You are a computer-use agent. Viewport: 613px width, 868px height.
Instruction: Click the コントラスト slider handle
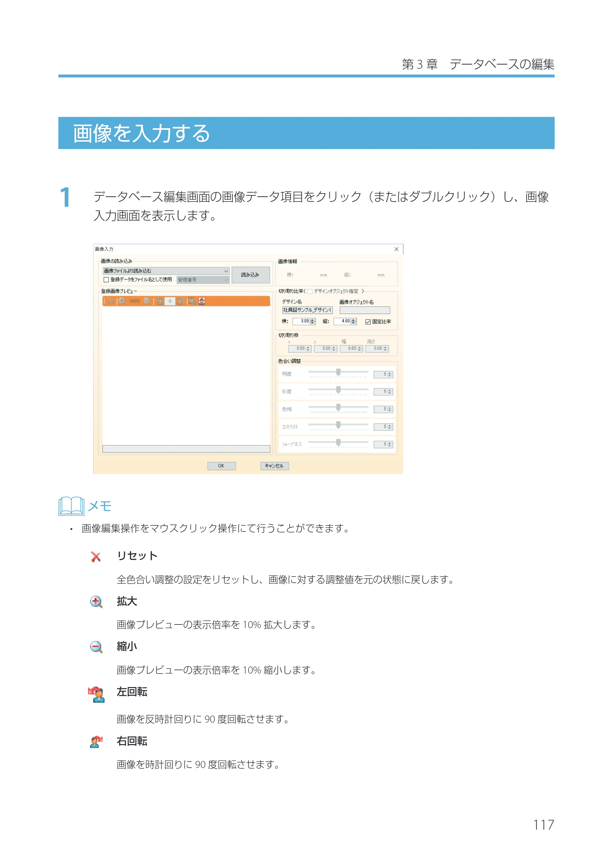click(338, 425)
